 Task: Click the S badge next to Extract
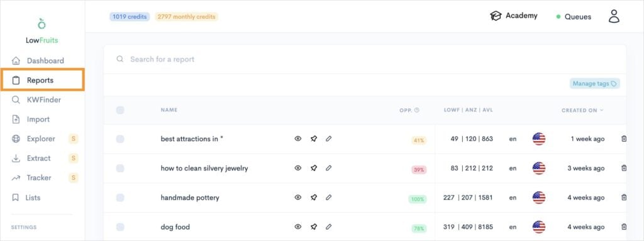coord(74,159)
